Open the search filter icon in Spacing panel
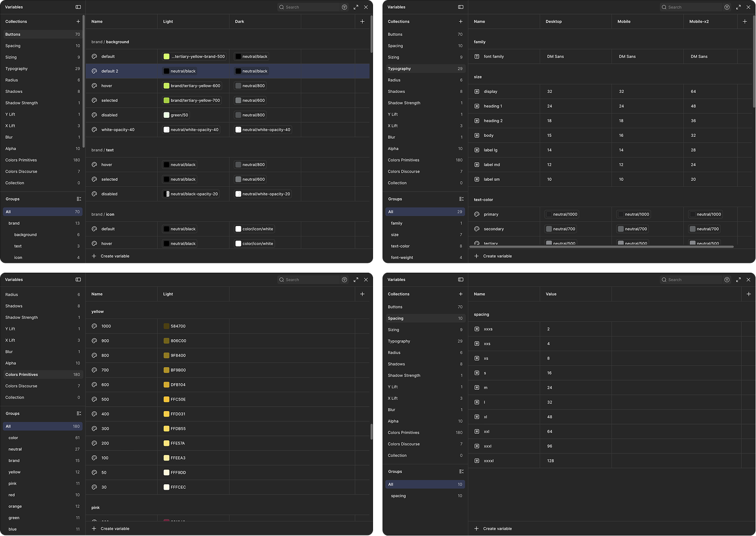 click(727, 280)
